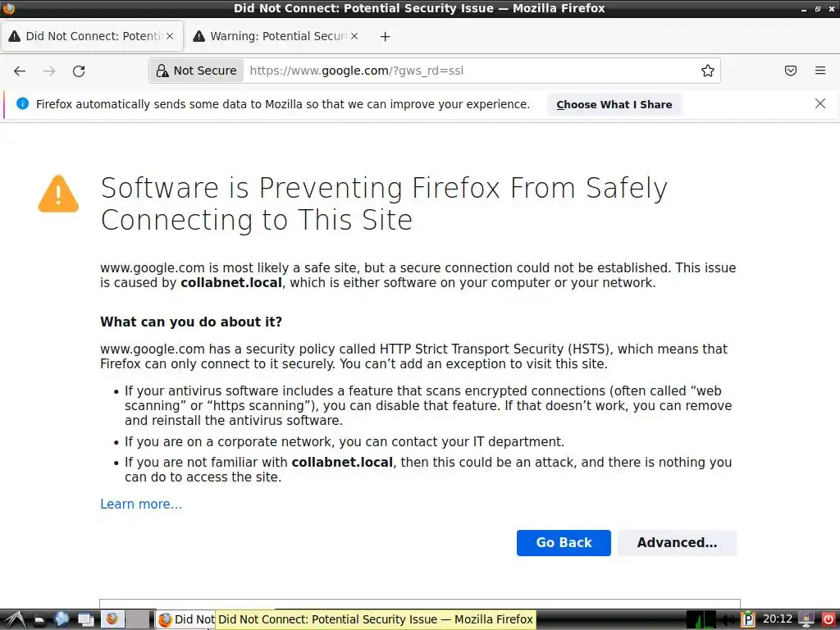Click the network monitor tray icon
The height and width of the screenshot is (630, 840).
[806, 620]
